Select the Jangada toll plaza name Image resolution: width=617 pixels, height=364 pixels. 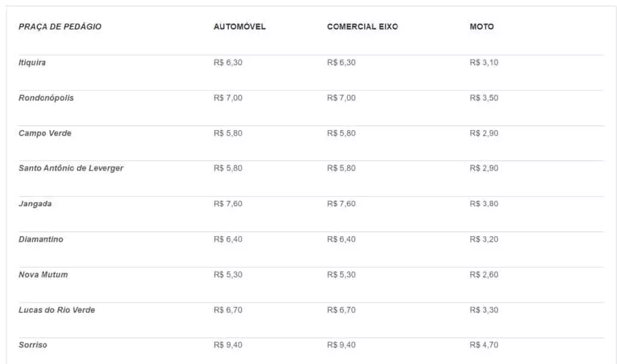35,204
